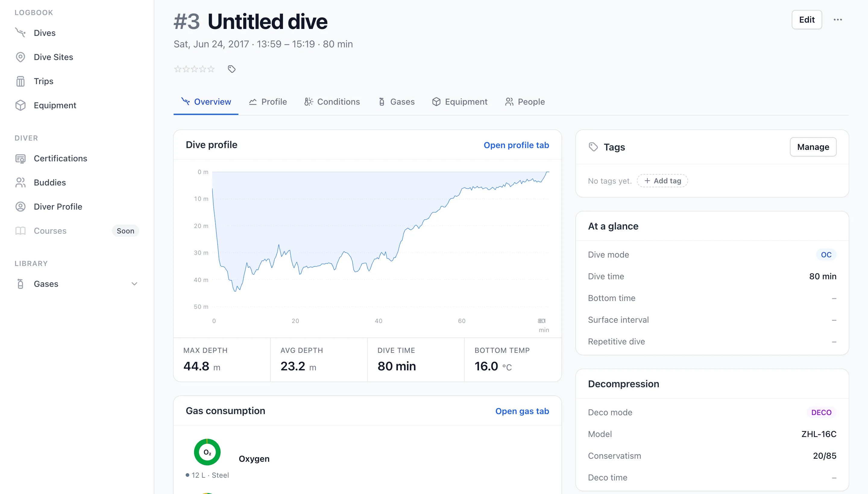
Task: Click the tag icon in Tags card
Action: 593,147
